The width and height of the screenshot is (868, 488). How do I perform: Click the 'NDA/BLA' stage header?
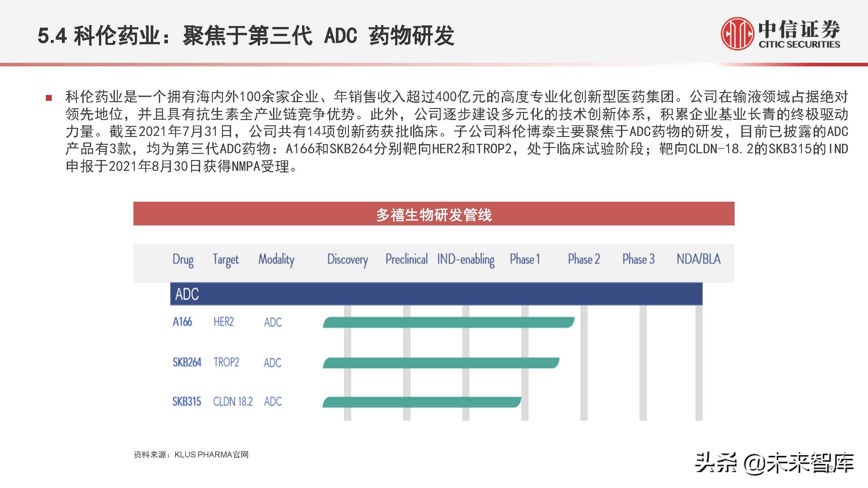[698, 259]
